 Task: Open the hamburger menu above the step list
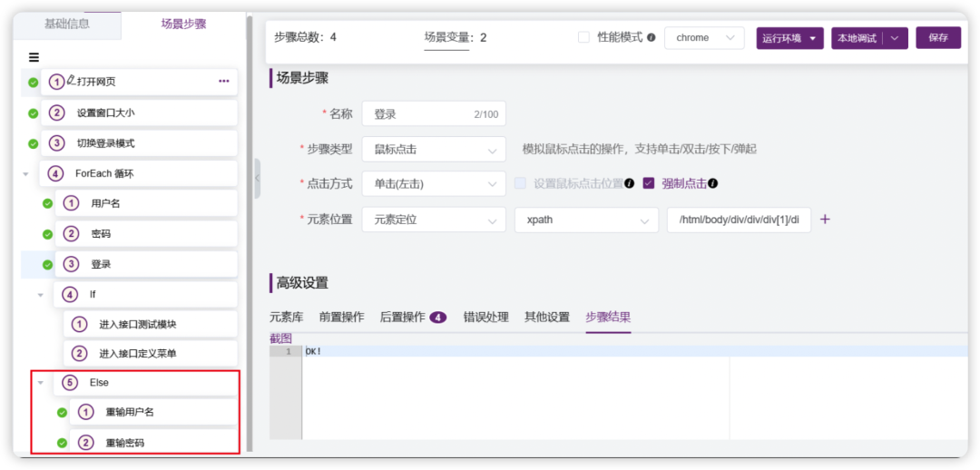[x=34, y=57]
